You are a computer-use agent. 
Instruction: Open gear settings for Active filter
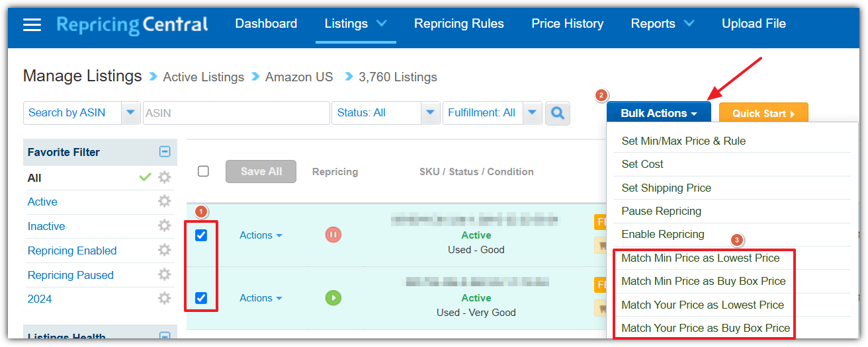[x=164, y=202]
